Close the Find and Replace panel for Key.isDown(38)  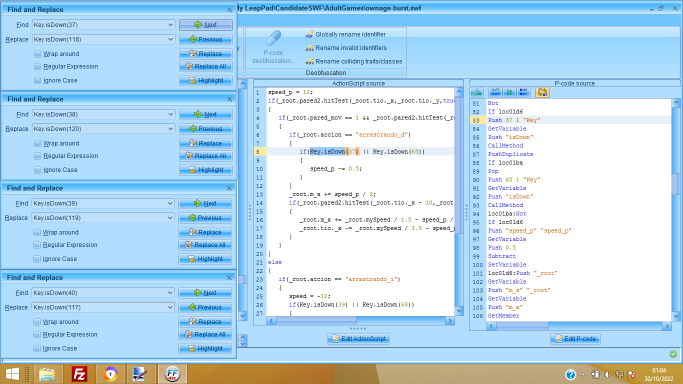[230, 99]
